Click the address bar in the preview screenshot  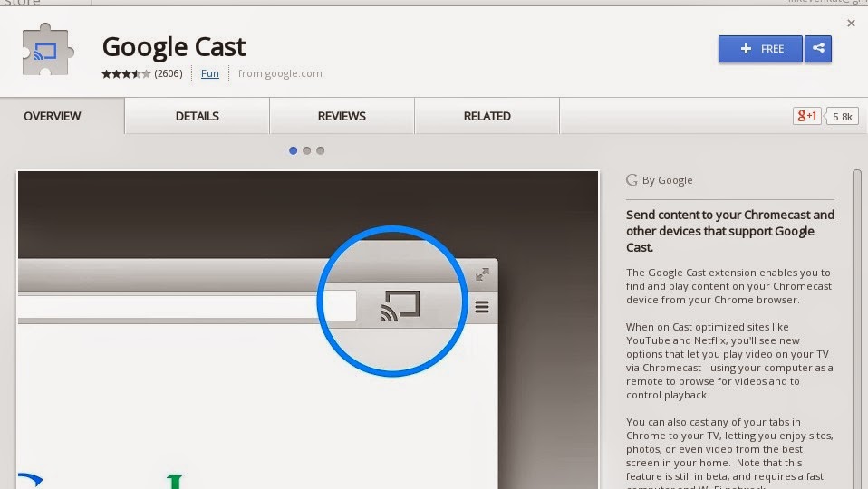pyautogui.click(x=187, y=306)
